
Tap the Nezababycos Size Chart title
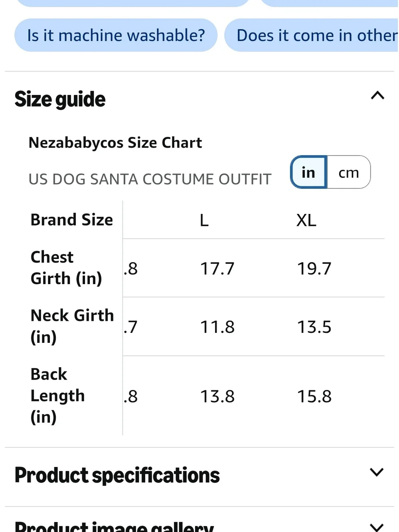pos(115,143)
